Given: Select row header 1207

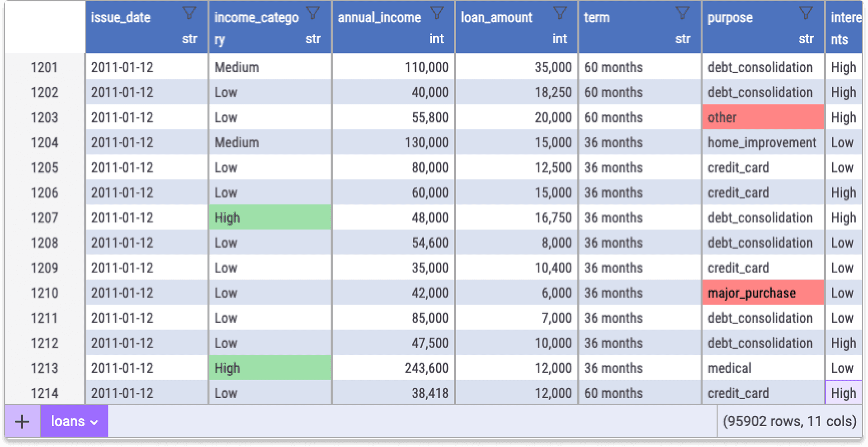Looking at the screenshot, I should [x=45, y=217].
